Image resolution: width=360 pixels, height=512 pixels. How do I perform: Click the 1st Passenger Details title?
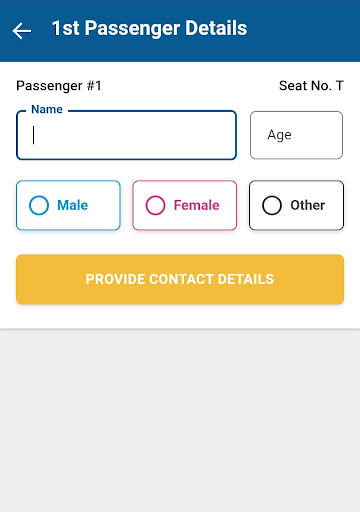click(149, 28)
